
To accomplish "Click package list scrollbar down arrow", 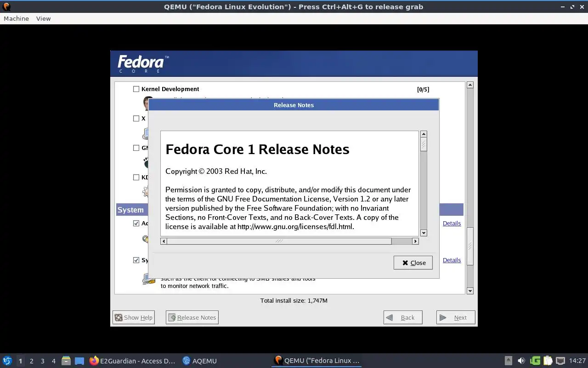I will coord(470,291).
